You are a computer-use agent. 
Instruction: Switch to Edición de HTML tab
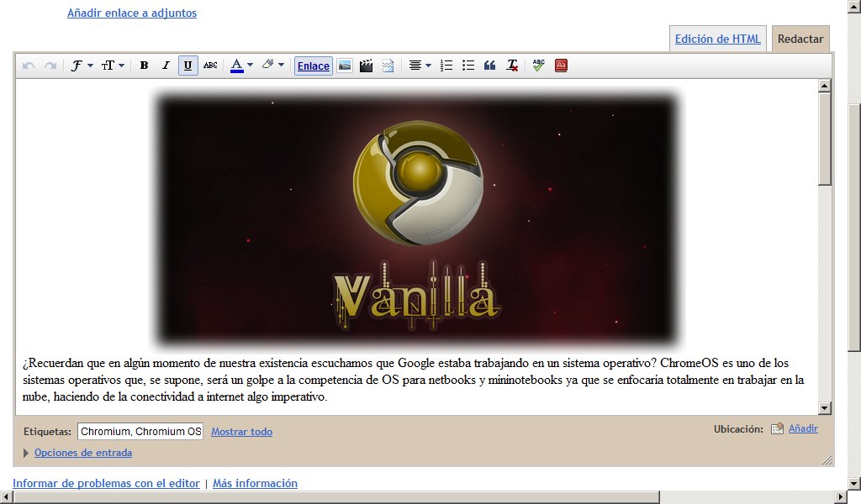point(718,39)
